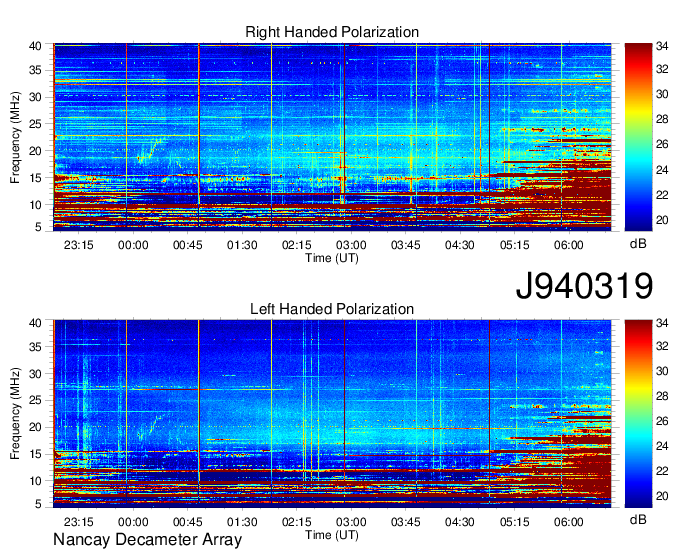Click "04:30" time tick of Left Handed plot
The width and height of the screenshot is (680, 552).
pos(460,522)
